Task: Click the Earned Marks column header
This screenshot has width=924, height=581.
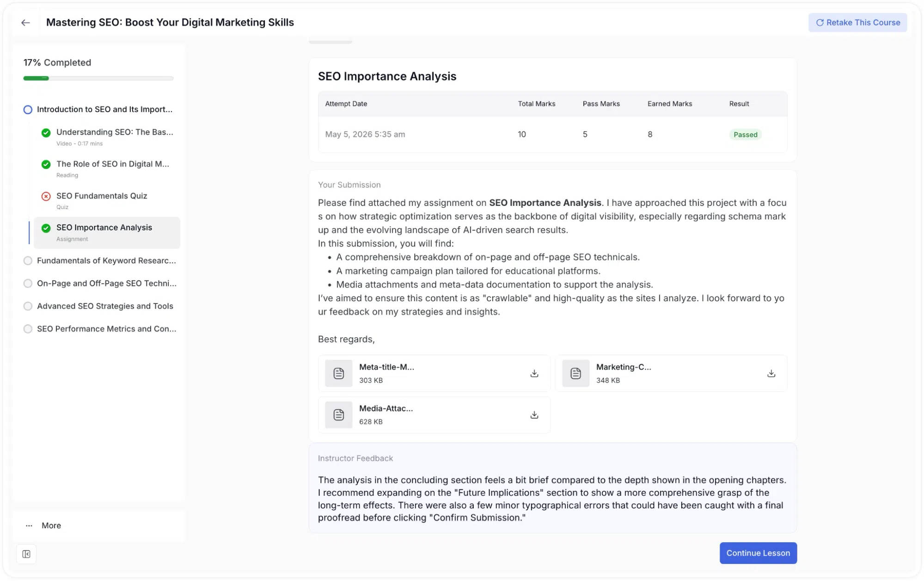Action: (x=669, y=104)
